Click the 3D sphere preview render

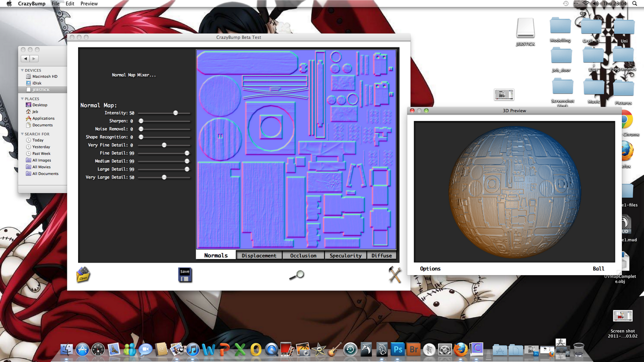(515, 191)
